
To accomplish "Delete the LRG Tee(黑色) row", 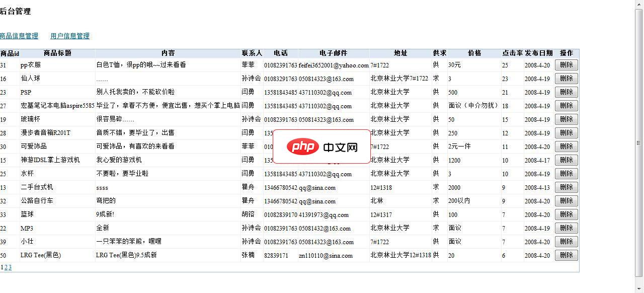I will click(x=566, y=255).
